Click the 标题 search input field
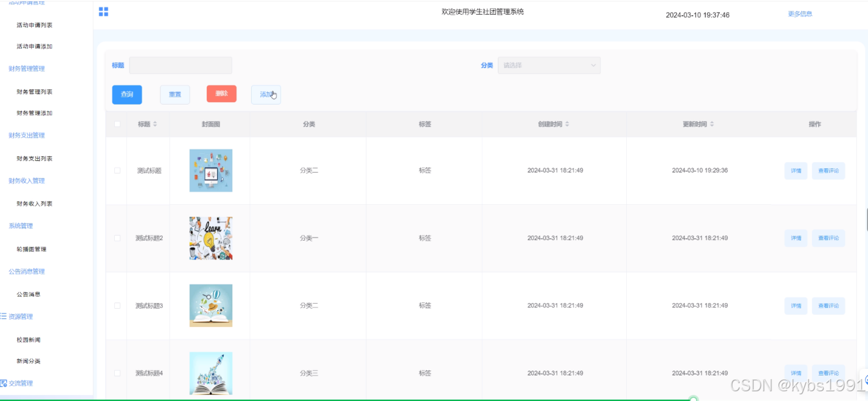 coord(181,65)
